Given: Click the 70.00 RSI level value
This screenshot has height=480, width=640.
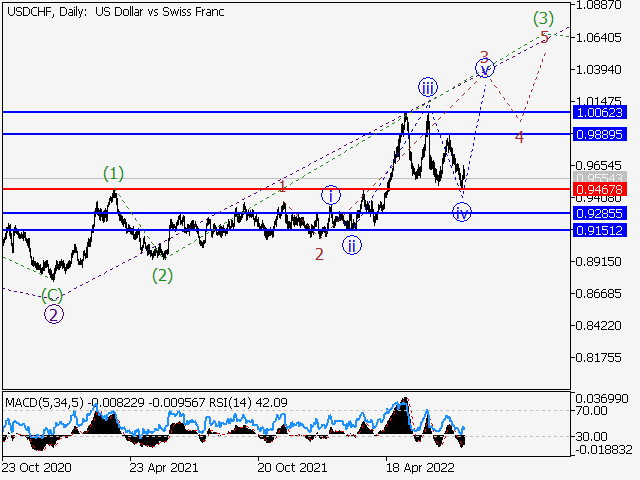Looking at the screenshot, I should [x=591, y=410].
